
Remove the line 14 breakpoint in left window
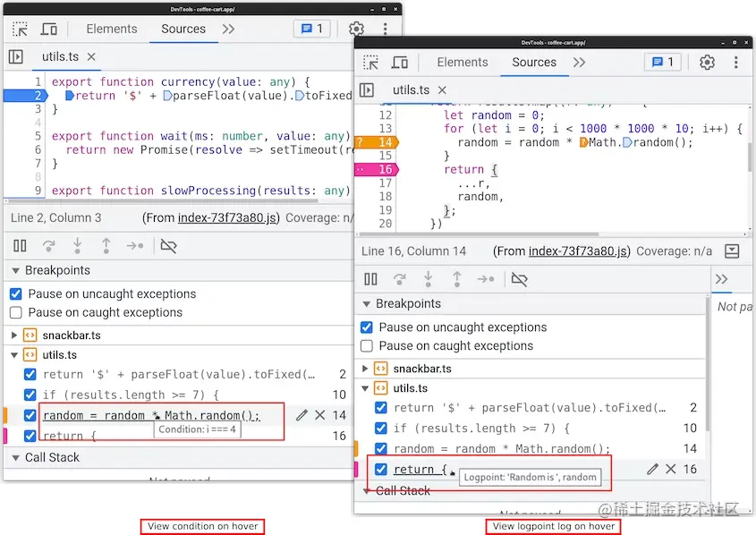click(319, 415)
